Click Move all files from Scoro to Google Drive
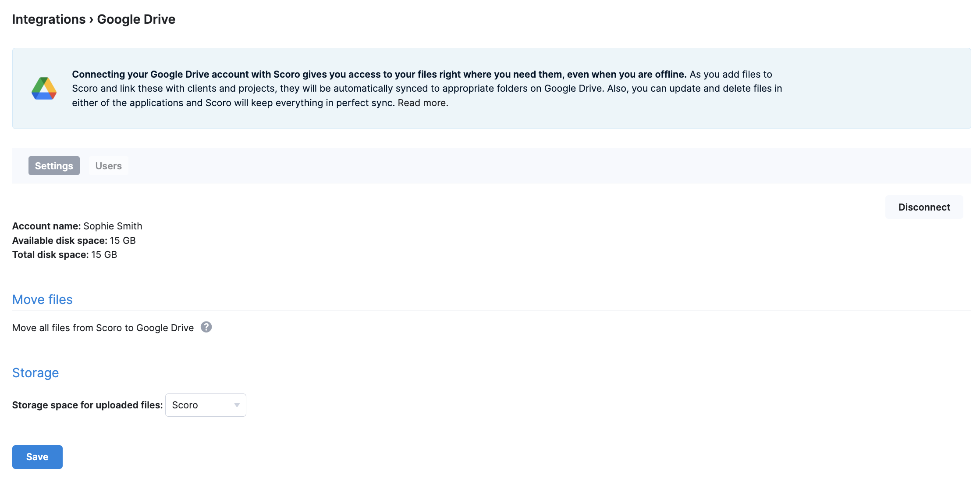The height and width of the screenshot is (479, 980). point(103,328)
